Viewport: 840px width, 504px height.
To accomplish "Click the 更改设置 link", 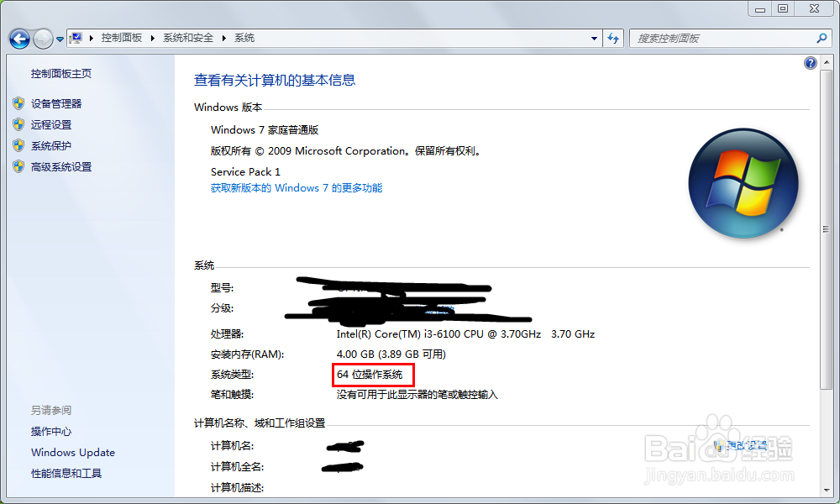I will [748, 444].
